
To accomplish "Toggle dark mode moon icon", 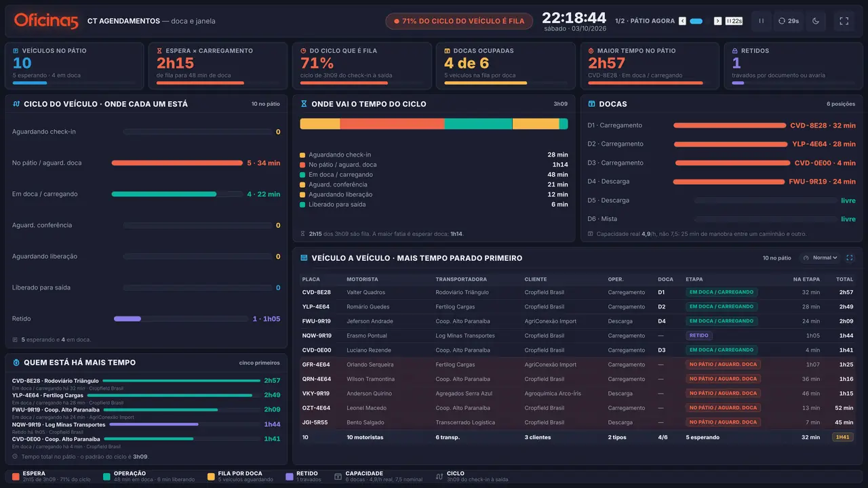I will pyautogui.click(x=816, y=21).
